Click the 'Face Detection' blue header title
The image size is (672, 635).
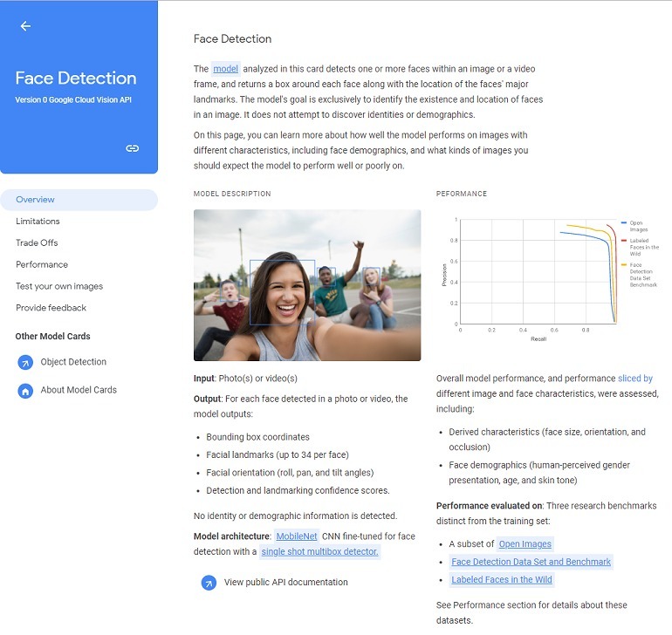[x=76, y=78]
